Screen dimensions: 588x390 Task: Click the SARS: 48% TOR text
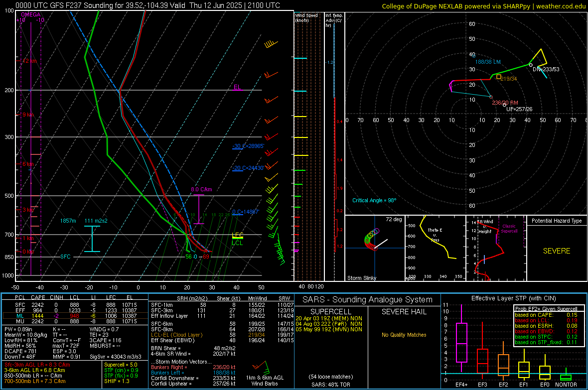coord(331,385)
